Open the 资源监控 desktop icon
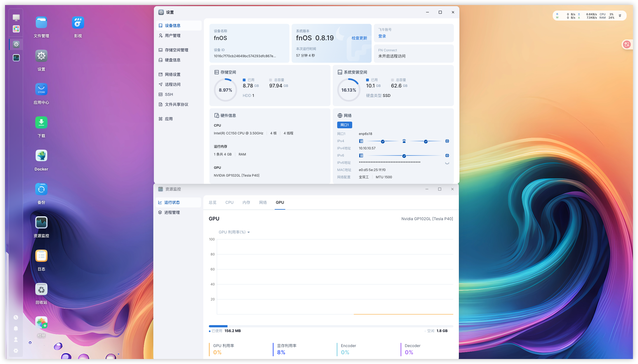 click(x=41, y=223)
